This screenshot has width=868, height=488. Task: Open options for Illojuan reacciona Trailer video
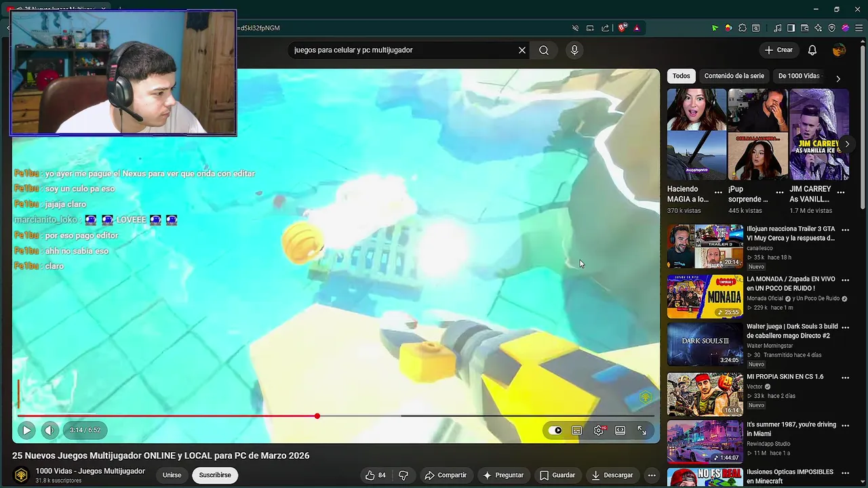845,230
